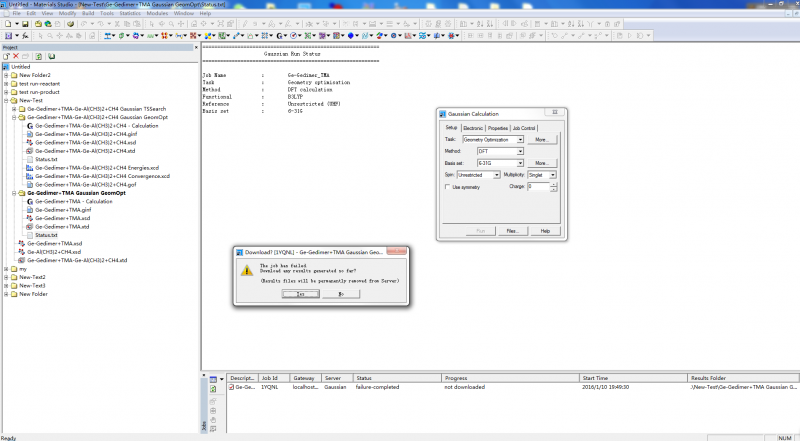This screenshot has height=441, width=800.
Task: Open the Method dropdown showing DFT
Action: [520, 151]
